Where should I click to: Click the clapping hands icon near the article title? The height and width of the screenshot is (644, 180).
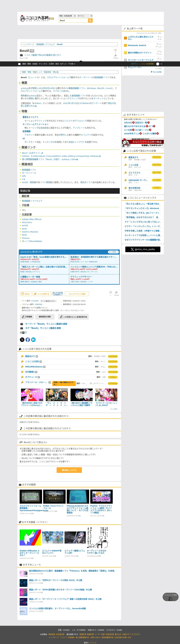pos(115,50)
